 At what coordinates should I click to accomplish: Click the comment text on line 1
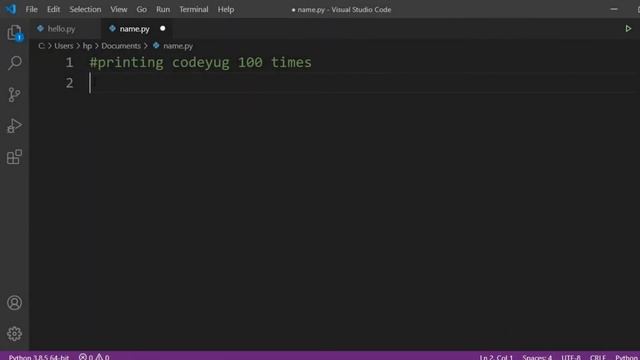click(200, 62)
